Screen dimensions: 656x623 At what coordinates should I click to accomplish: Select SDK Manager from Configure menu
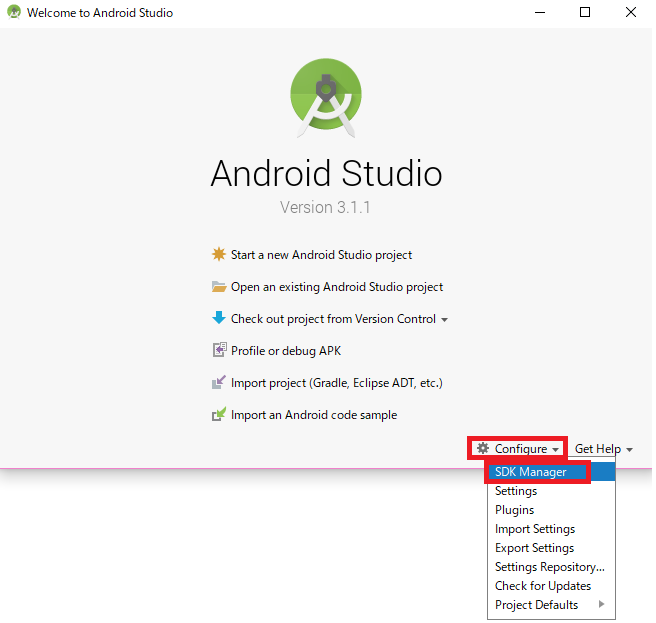tap(551, 472)
